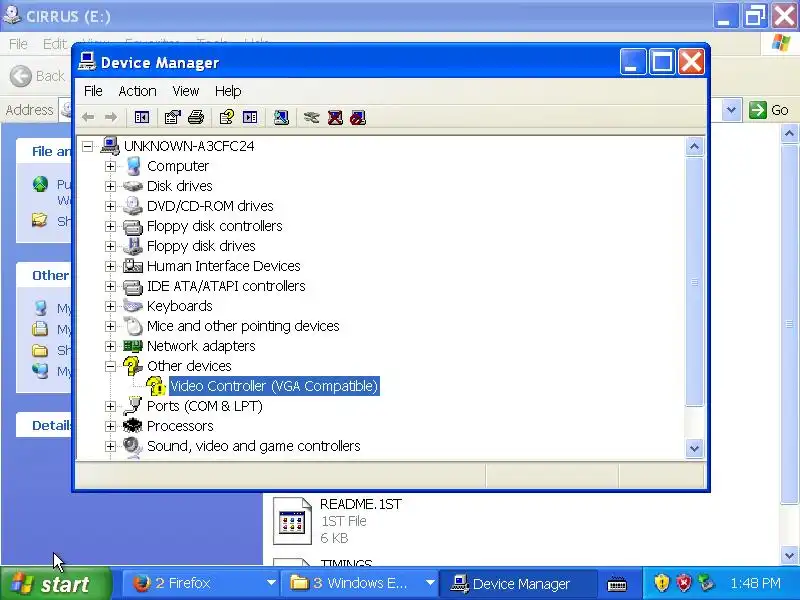Click the Uninstall device toolbar icon
This screenshot has width=800, height=600.
tap(335, 118)
